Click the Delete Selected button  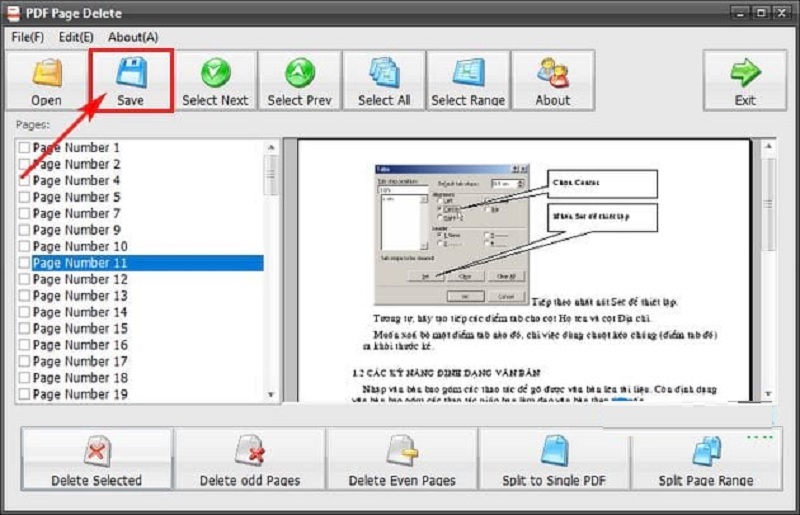[x=96, y=461]
